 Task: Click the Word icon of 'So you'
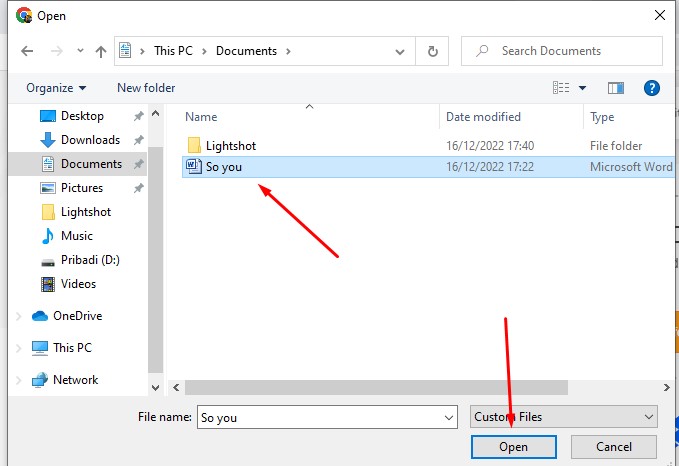click(x=194, y=167)
